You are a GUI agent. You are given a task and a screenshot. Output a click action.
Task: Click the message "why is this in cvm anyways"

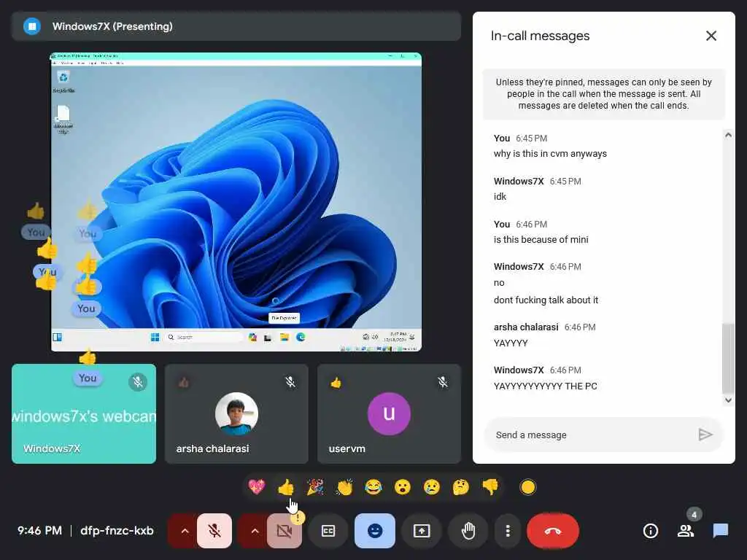click(x=550, y=153)
